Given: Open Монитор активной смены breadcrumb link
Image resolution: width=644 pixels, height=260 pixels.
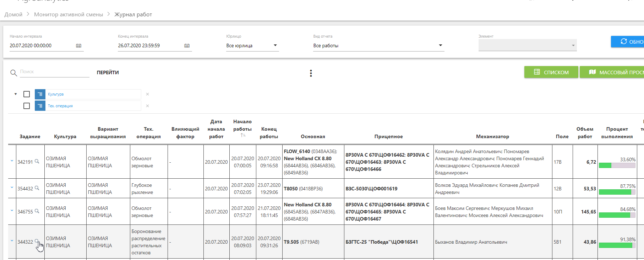Looking at the screenshot, I should pyautogui.click(x=69, y=15).
